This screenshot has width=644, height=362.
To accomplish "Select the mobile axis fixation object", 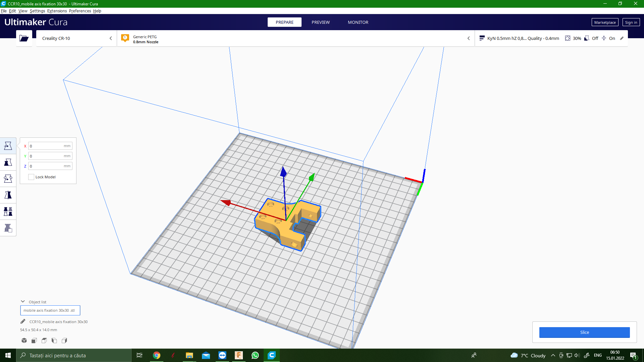I will (x=50, y=310).
